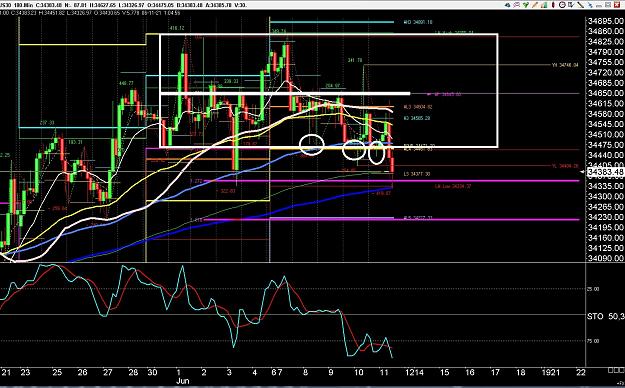625x388 pixels.
Task: Maximize the chart window
Action: coord(608,5)
